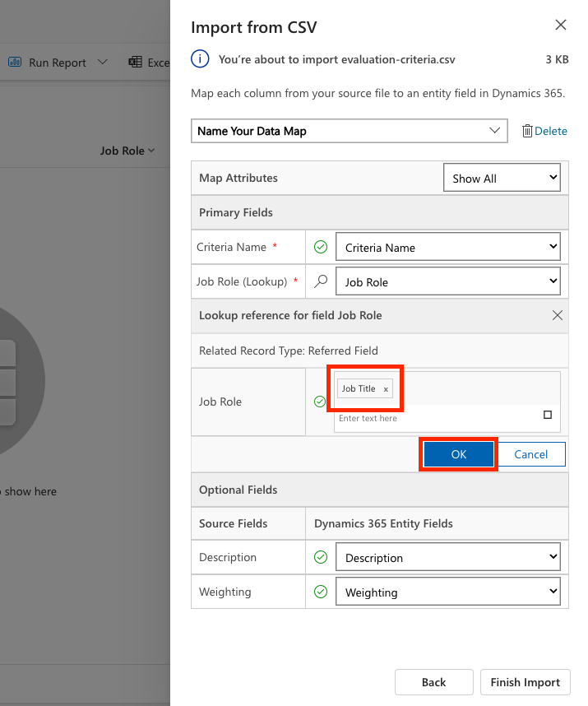Click the Delete data map link

(x=551, y=131)
